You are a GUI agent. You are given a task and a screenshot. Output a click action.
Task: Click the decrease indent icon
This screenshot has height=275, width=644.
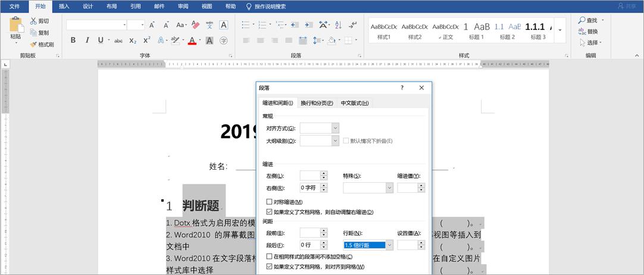(295, 25)
